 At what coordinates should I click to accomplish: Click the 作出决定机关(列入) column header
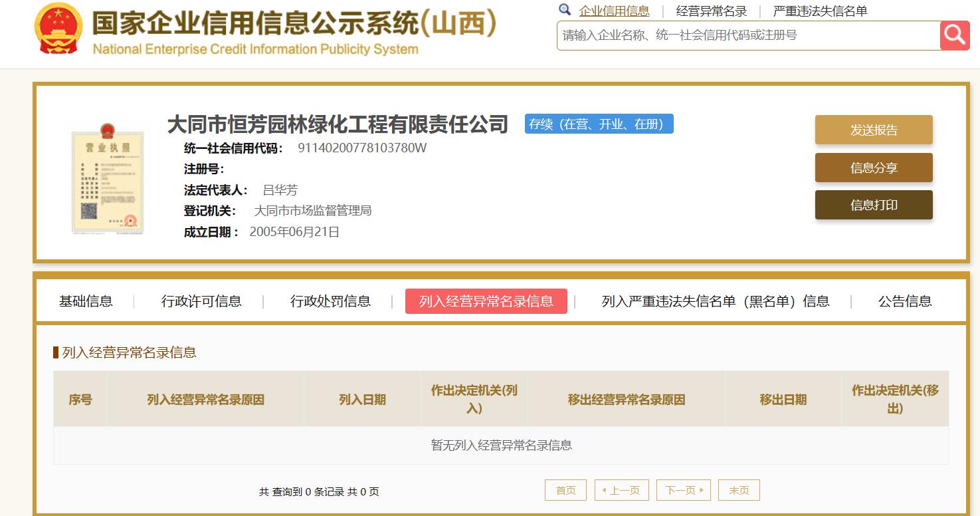click(474, 399)
